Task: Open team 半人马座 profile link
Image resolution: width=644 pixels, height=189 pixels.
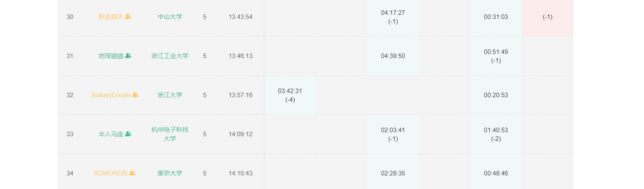Action: [x=111, y=134]
